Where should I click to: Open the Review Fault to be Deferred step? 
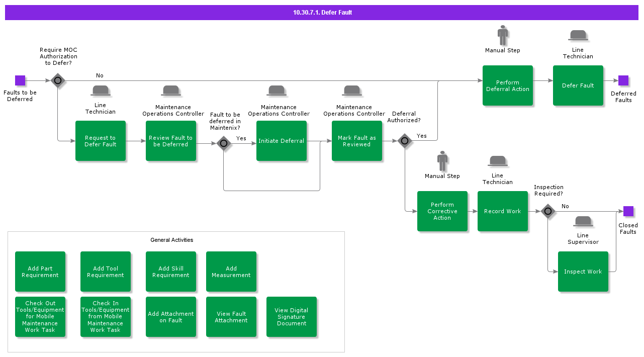[171, 141]
